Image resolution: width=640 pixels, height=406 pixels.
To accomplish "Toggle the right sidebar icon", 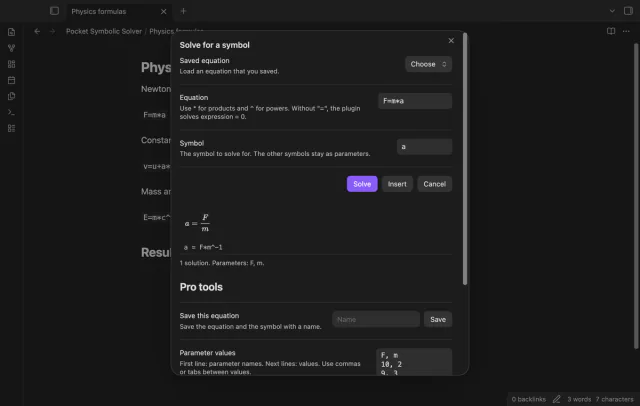I will coord(628,11).
